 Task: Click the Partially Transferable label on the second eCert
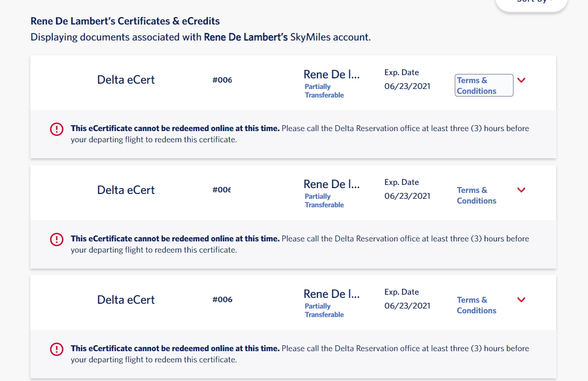pos(324,200)
